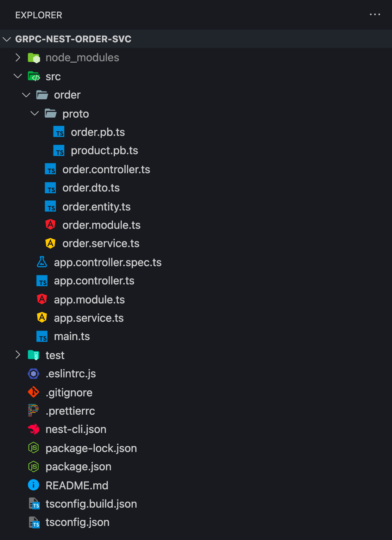
Task: Click the info icon beside README.md
Action: tap(33, 485)
